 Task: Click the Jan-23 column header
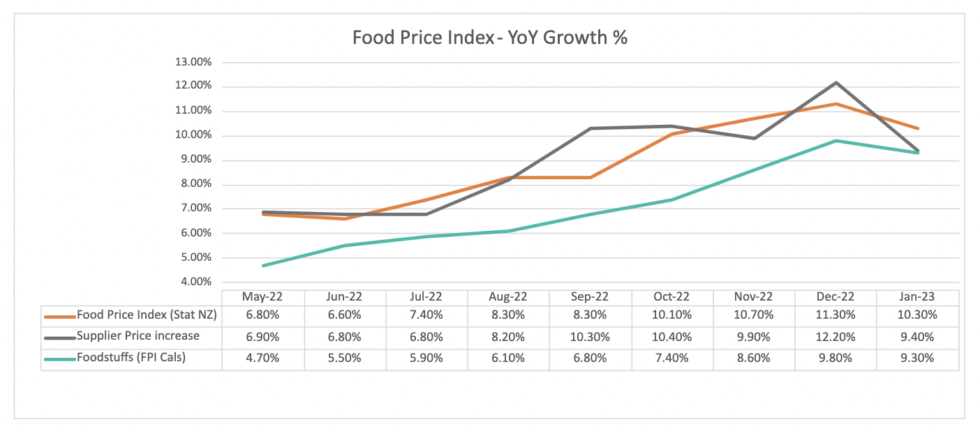(x=918, y=296)
